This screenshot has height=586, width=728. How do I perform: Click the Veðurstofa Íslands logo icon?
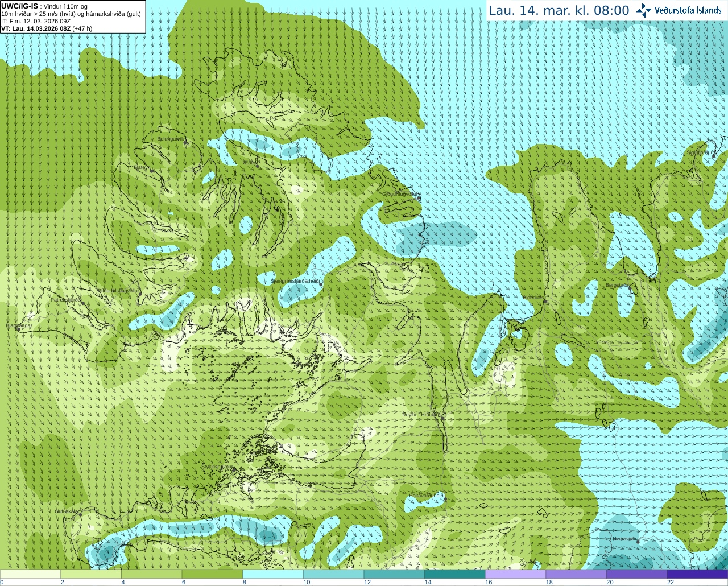644,10
